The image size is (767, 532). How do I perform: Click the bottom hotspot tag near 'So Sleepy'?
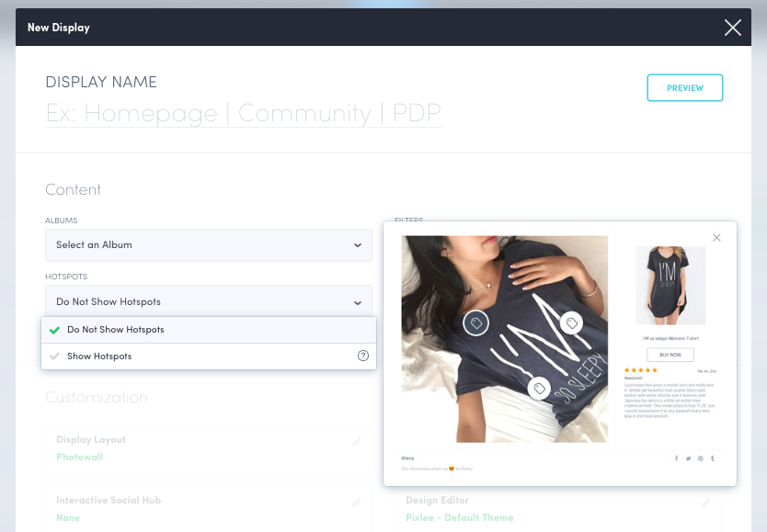[x=540, y=389]
